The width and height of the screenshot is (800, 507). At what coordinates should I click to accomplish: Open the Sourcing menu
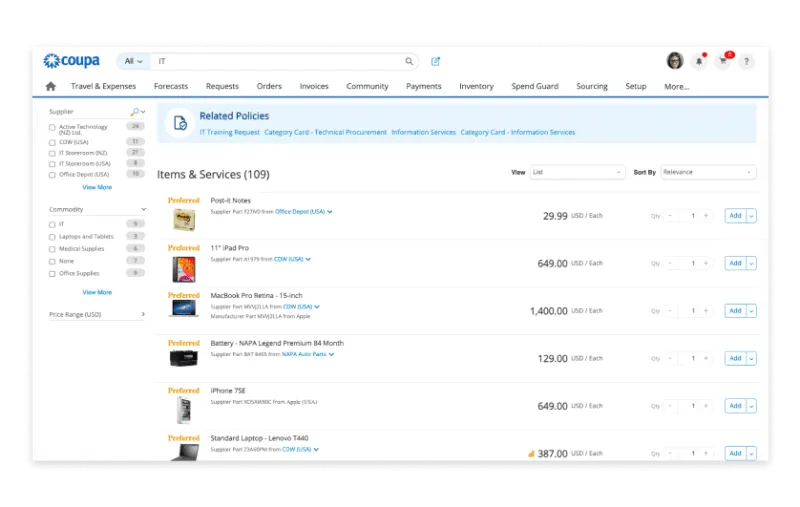592,86
